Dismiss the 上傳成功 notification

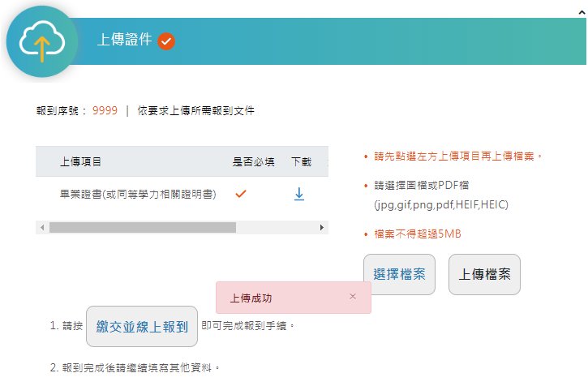pos(353,297)
